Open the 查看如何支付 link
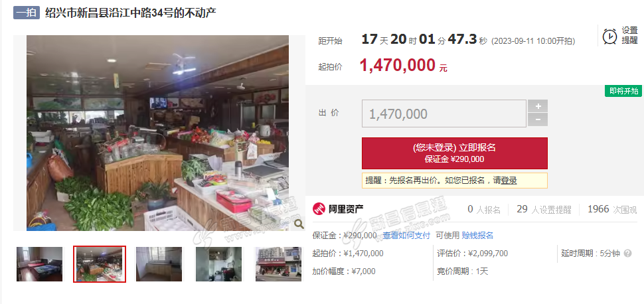This screenshot has width=644, height=304. coord(406,236)
